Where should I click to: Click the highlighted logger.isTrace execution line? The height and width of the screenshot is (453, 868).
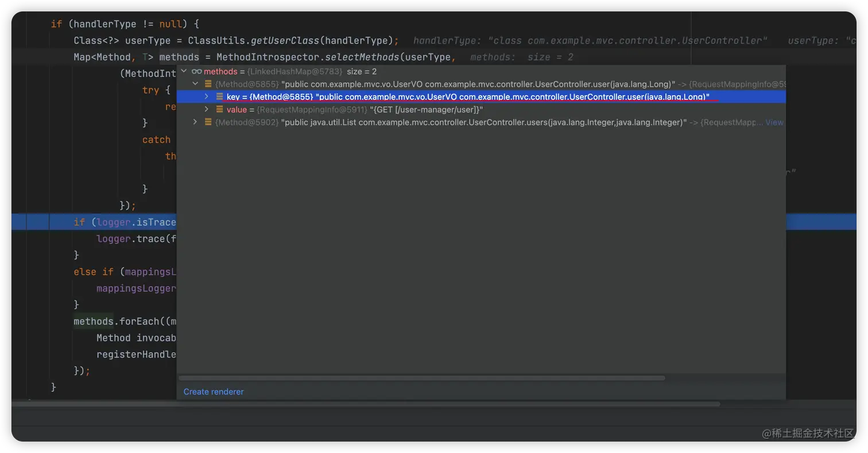[125, 222]
